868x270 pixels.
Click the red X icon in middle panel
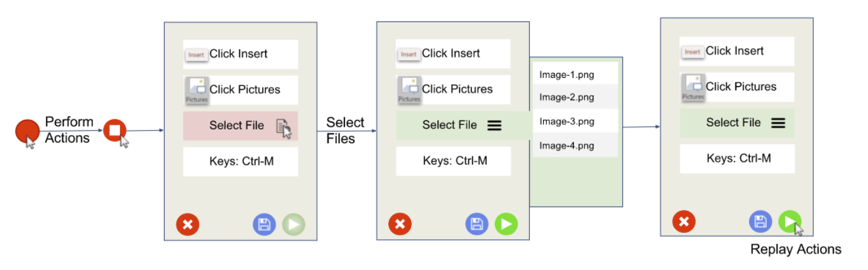pos(400,224)
